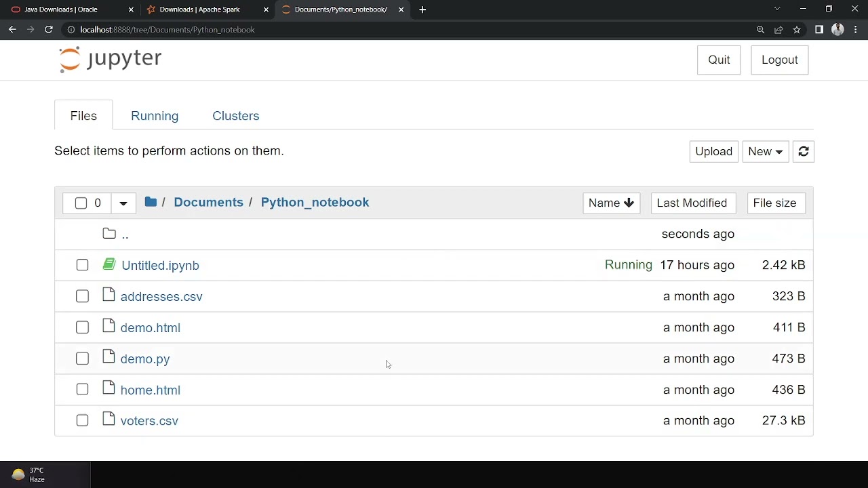The width and height of the screenshot is (868, 488).
Task: Tick the select-all checkbox in the header
Action: (81, 203)
